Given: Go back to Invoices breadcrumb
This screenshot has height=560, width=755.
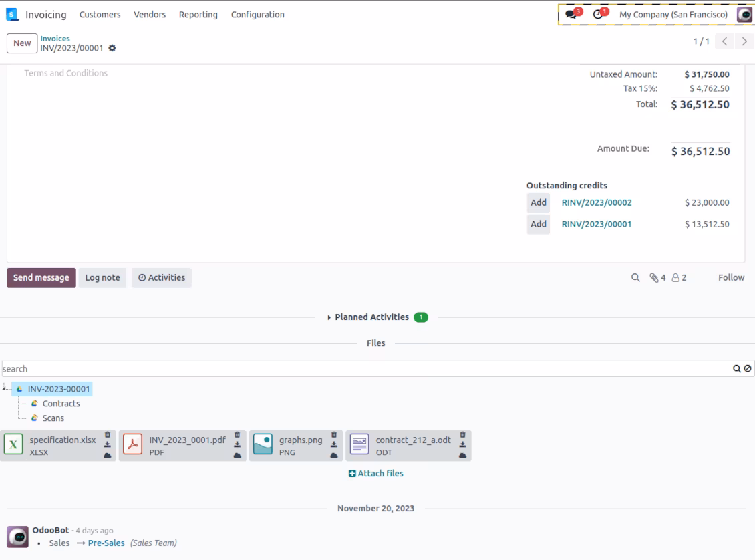Looking at the screenshot, I should tap(55, 39).
